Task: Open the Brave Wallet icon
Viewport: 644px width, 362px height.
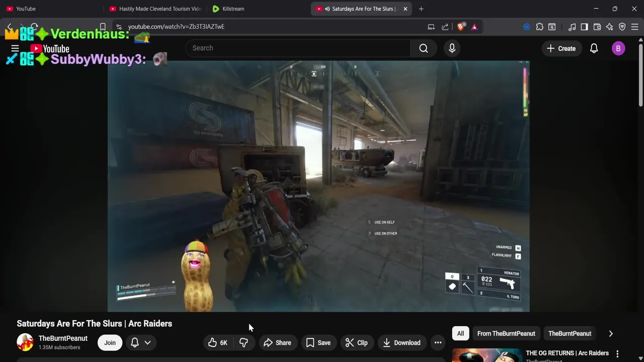Action: pos(597,27)
